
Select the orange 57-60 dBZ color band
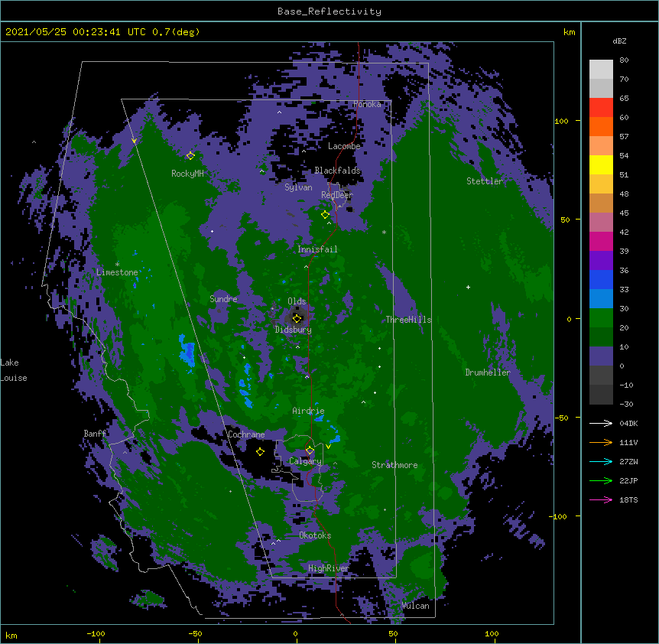click(601, 126)
